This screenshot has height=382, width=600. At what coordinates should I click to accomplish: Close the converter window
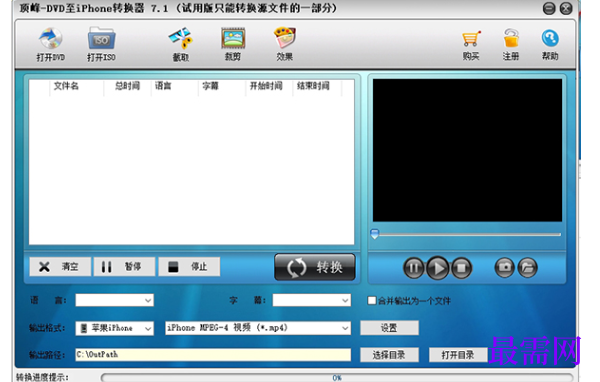point(566,8)
